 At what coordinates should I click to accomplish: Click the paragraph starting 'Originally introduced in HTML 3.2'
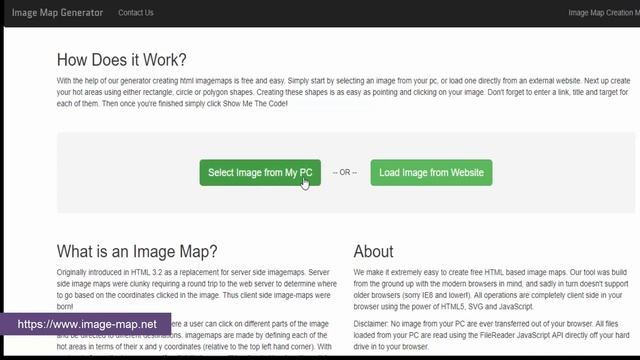coord(197,289)
